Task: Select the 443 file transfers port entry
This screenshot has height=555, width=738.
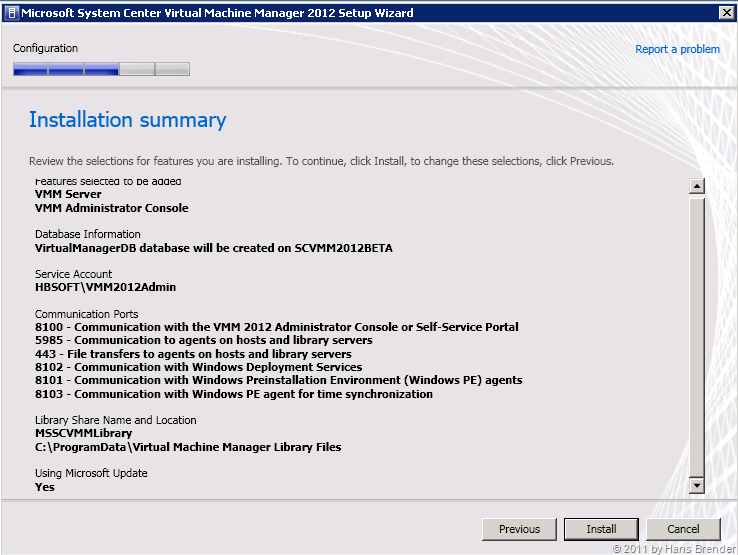Action: pos(193,354)
